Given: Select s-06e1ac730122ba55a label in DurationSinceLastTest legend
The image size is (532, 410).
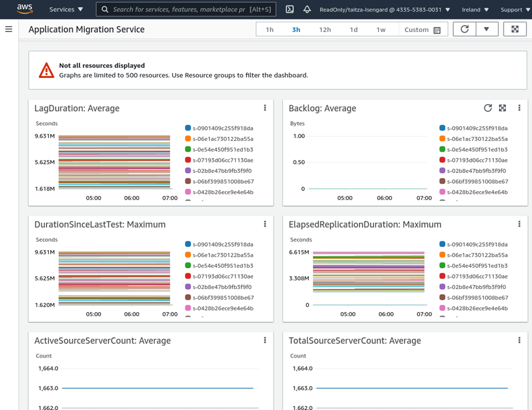Looking at the screenshot, I should (223, 255).
